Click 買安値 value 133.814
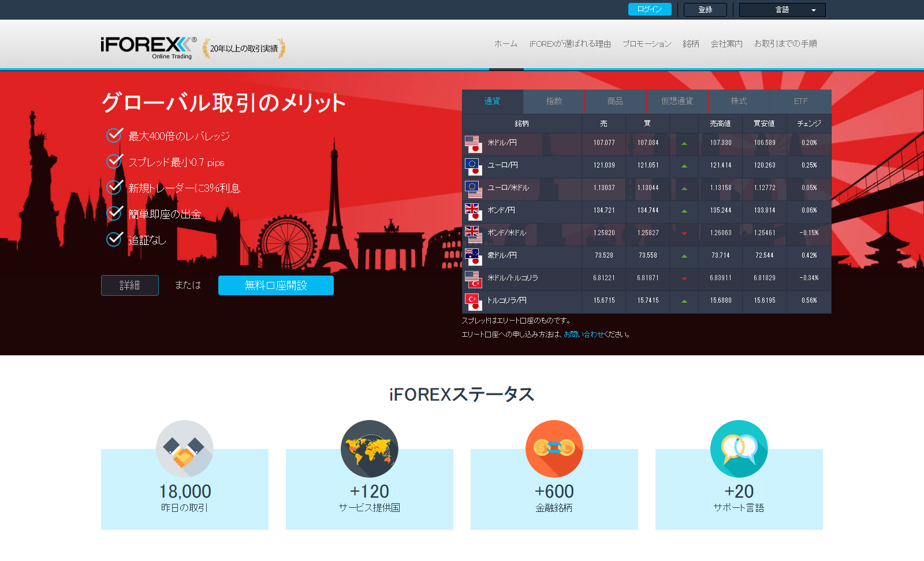Screen dimensions: 924x561 (x=765, y=210)
